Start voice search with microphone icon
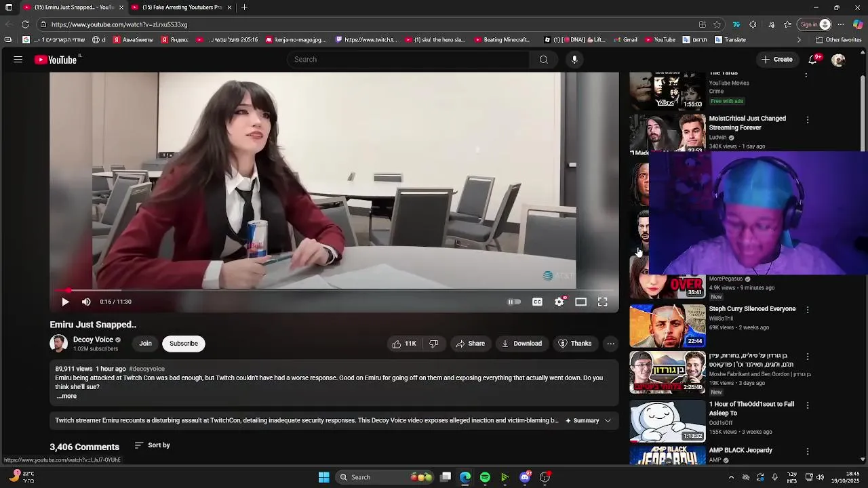This screenshot has width=868, height=488. [574, 60]
